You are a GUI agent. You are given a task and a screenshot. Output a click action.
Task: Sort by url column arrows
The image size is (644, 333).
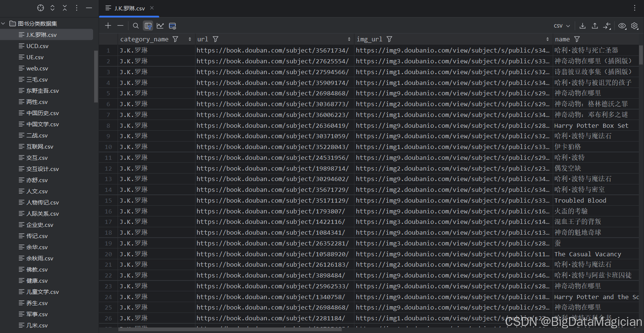[349, 39]
